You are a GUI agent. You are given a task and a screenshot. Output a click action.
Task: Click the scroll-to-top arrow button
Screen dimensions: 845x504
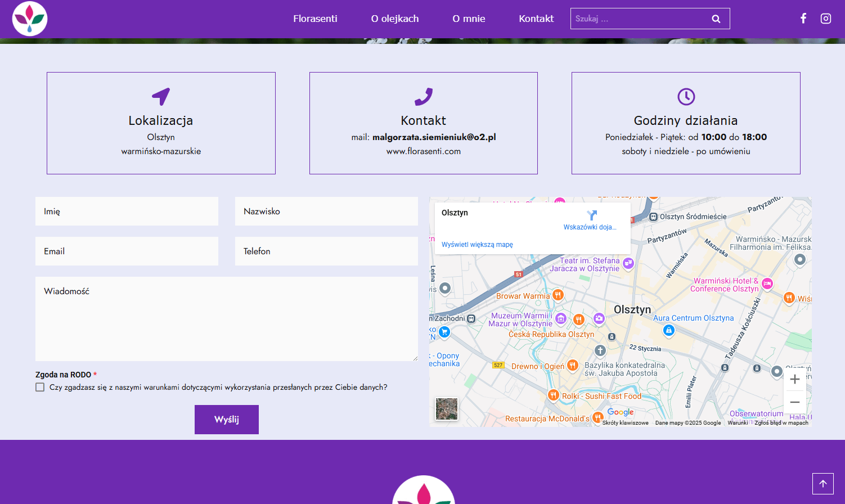pos(822,484)
